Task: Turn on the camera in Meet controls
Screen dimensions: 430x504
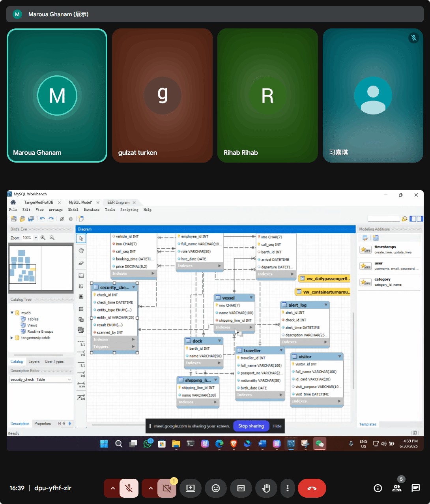Action: (x=166, y=488)
